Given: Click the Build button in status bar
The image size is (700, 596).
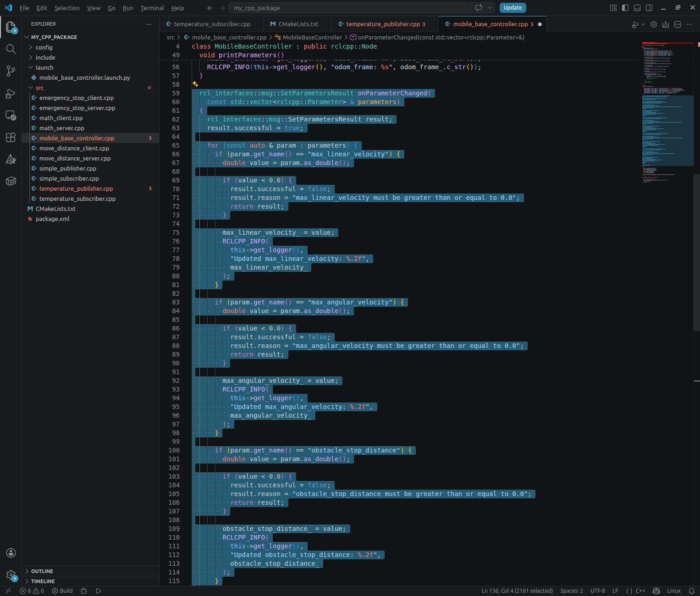Looking at the screenshot, I should (62, 591).
